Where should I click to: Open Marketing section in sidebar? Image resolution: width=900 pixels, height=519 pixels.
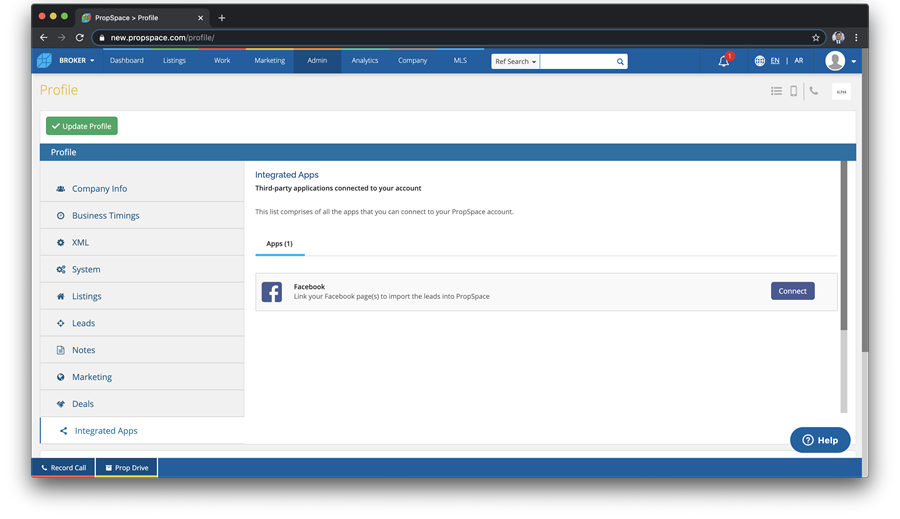point(142,377)
